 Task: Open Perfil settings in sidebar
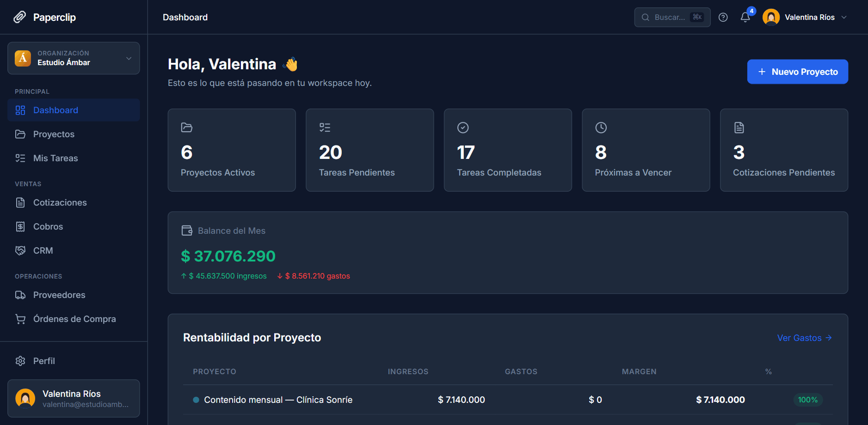tap(74, 361)
